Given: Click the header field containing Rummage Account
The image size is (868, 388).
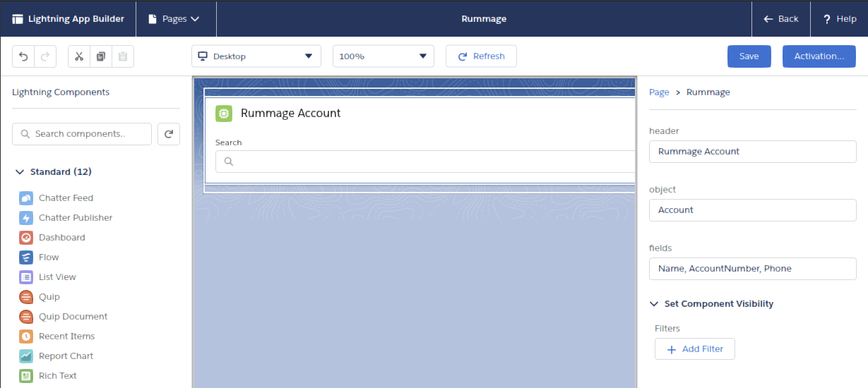Looking at the screenshot, I should pyautogui.click(x=753, y=152).
